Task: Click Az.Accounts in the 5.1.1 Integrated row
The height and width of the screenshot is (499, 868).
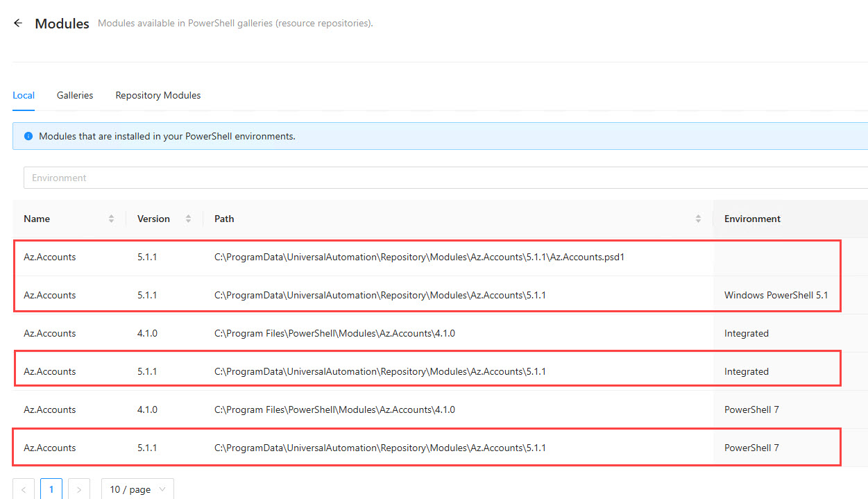Action: click(50, 371)
